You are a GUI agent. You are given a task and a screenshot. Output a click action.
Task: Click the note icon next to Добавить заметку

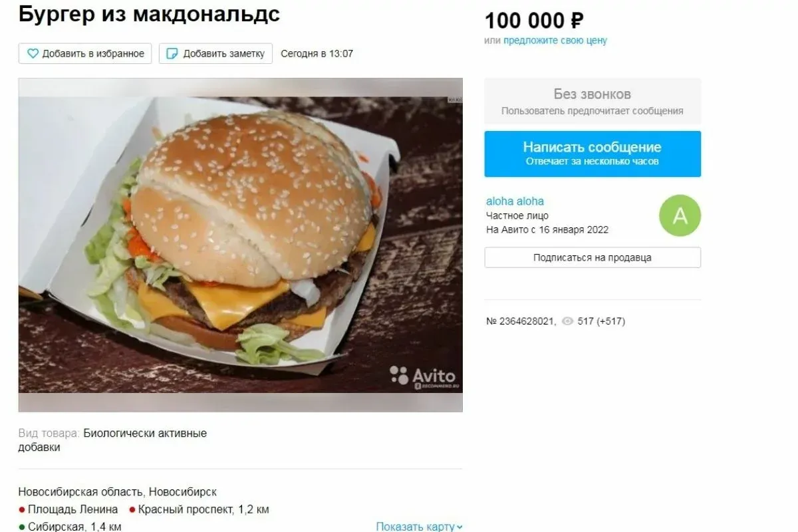[x=172, y=54]
